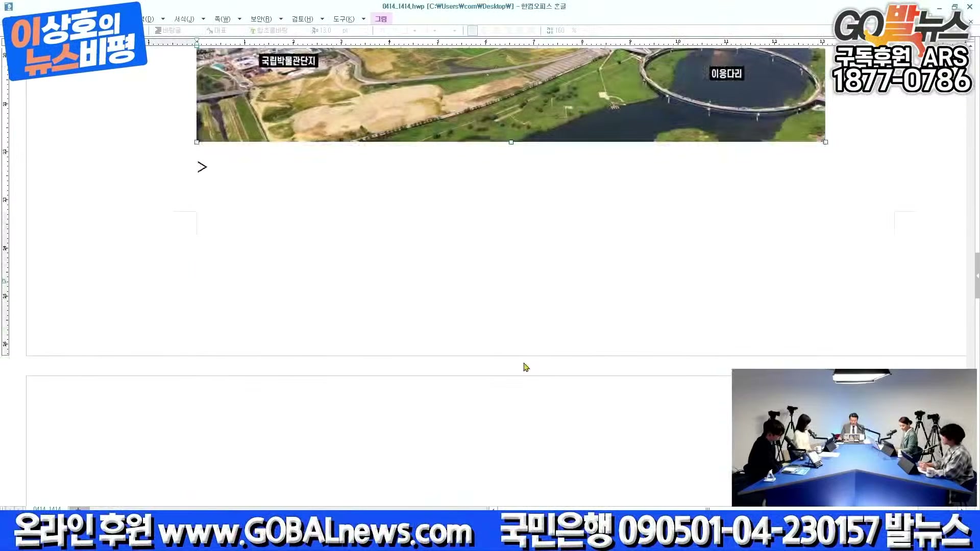
Task: Switch to the 그림 ribbon tab
Action: pyautogui.click(x=381, y=19)
